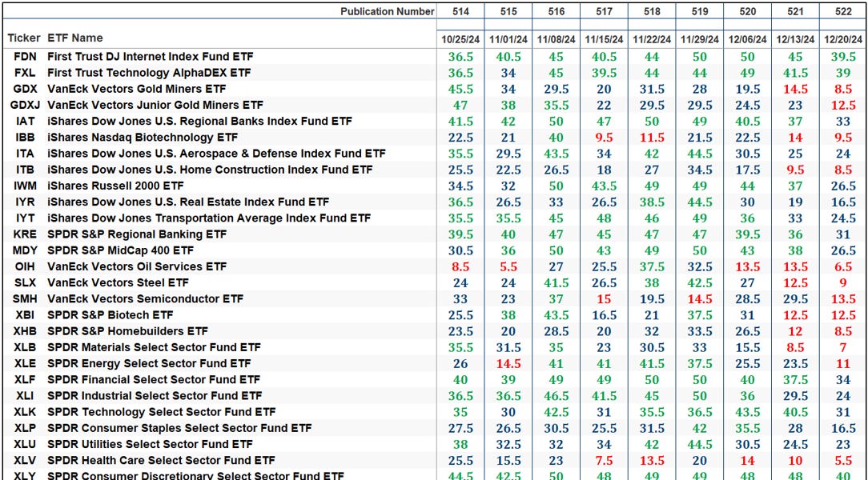Click XLB value 7 under 12/20/24

(x=844, y=348)
